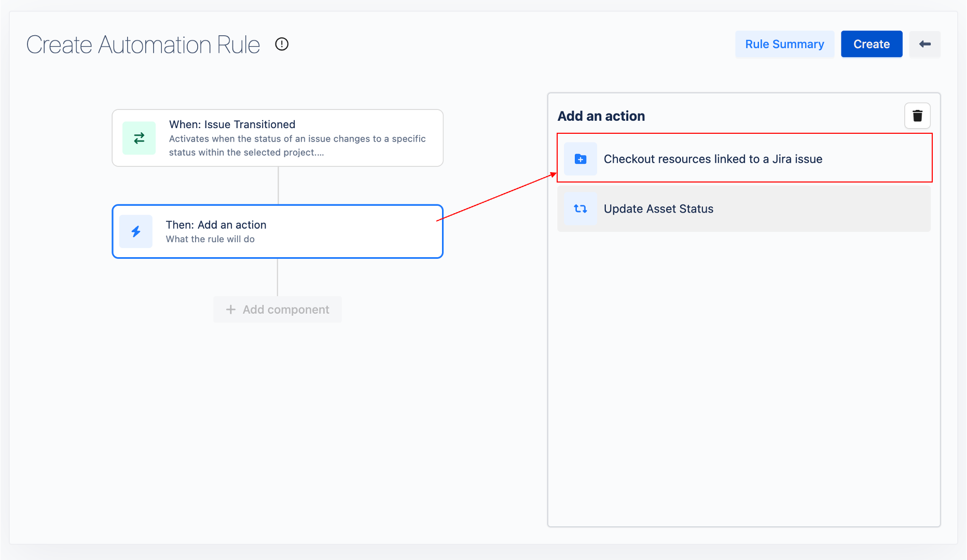This screenshot has width=967, height=560.
Task: Delete the action with the trash icon
Action: 917,116
